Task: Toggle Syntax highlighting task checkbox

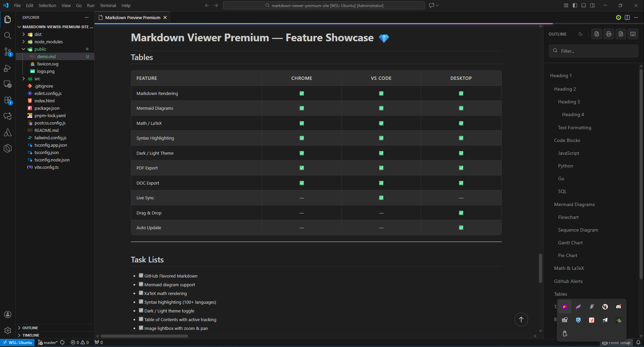Action: pos(141,302)
